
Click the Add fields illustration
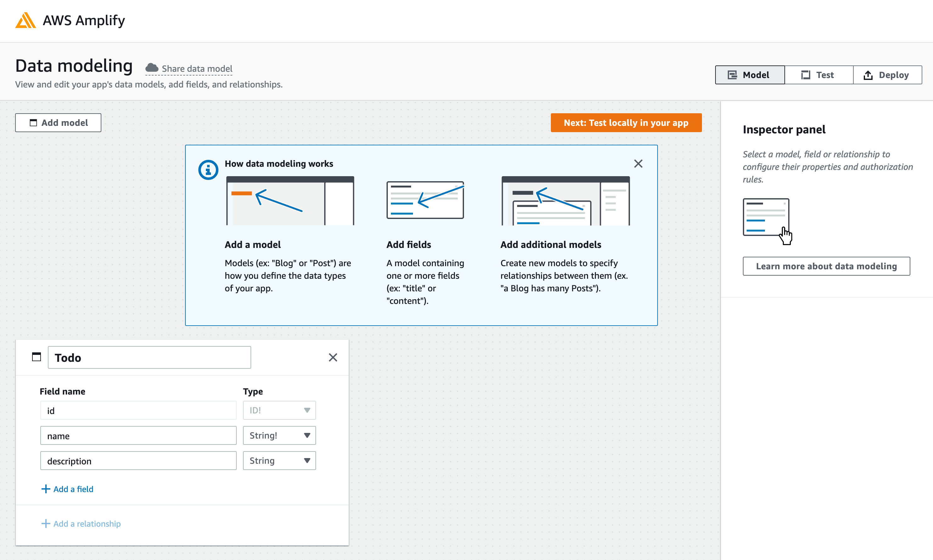(425, 200)
